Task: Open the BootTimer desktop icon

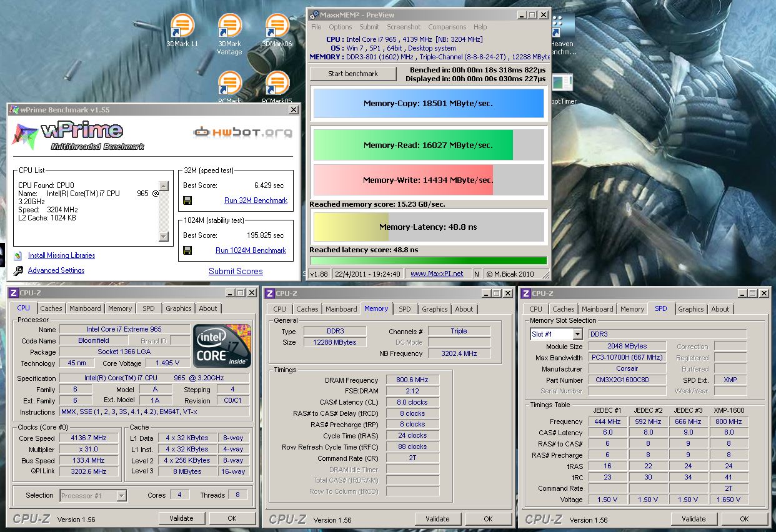Action: click(563, 84)
